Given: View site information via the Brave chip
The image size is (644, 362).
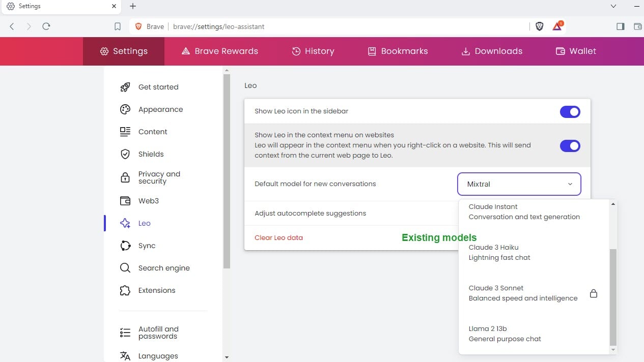Looking at the screenshot, I should (149, 26).
